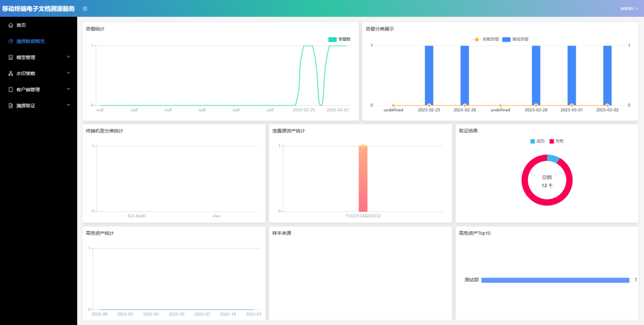Expand the 溯源取证 submenu chevron

(68, 105)
